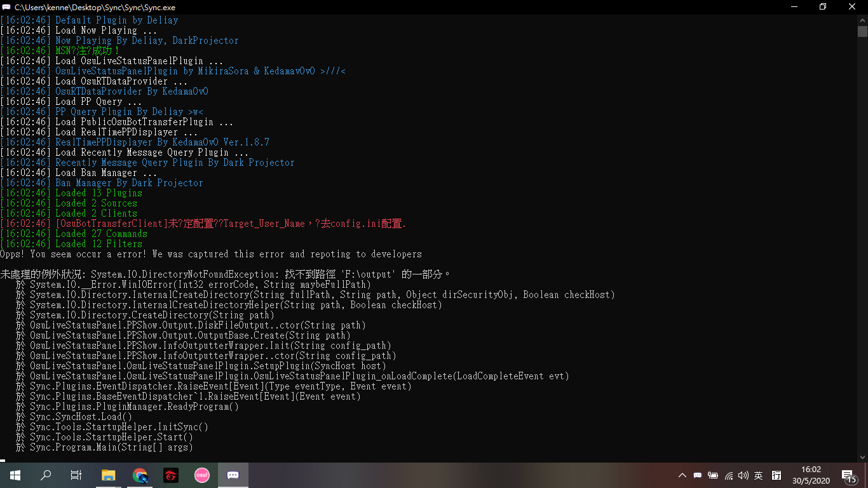Open the pink osu! taskbar icon
Image resolution: width=868 pixels, height=488 pixels.
tap(201, 475)
